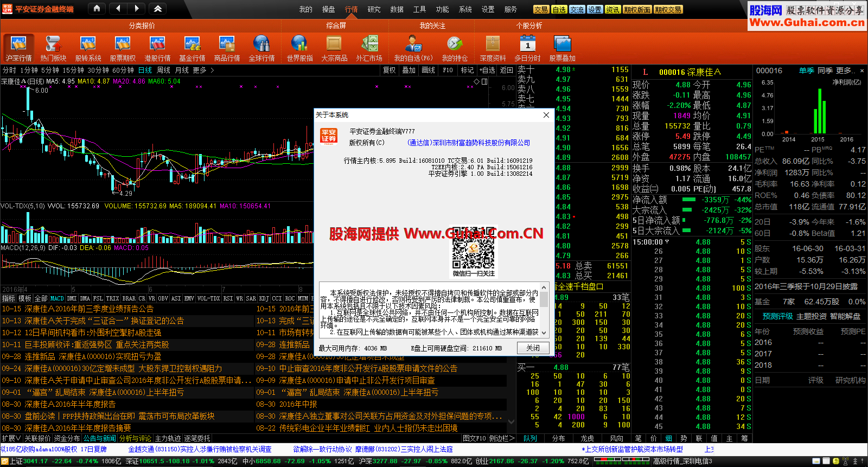The image size is (868, 467).
Task: Open 股票期权 stock options icon
Action: (123, 48)
